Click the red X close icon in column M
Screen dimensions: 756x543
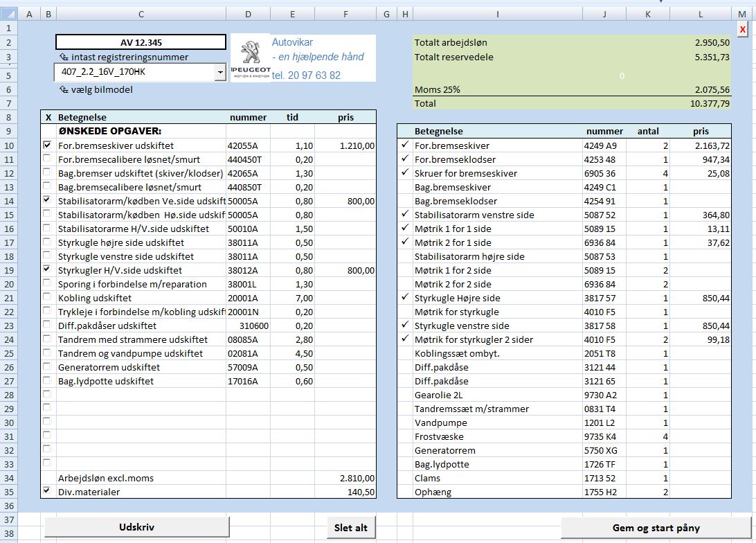pyautogui.click(x=742, y=29)
